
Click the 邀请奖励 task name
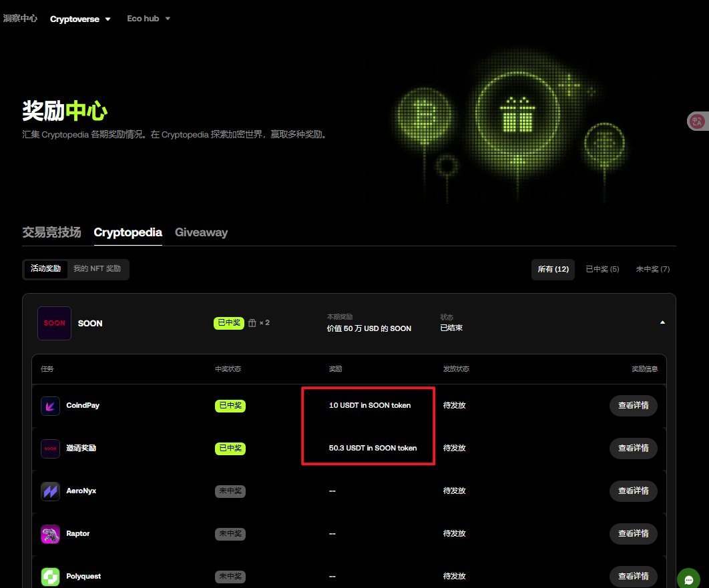(x=81, y=448)
